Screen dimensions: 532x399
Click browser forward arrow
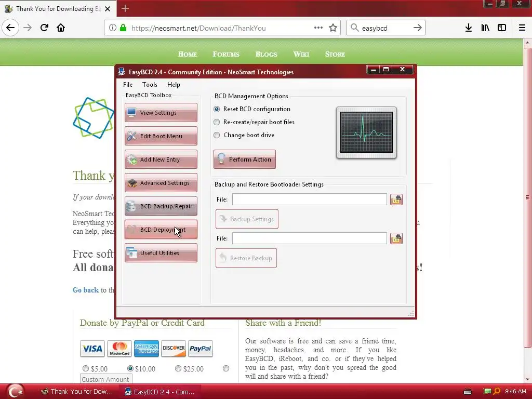tap(28, 28)
